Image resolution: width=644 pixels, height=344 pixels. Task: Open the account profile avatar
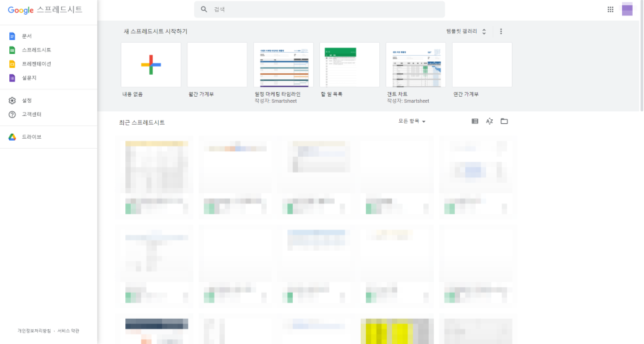click(x=627, y=9)
